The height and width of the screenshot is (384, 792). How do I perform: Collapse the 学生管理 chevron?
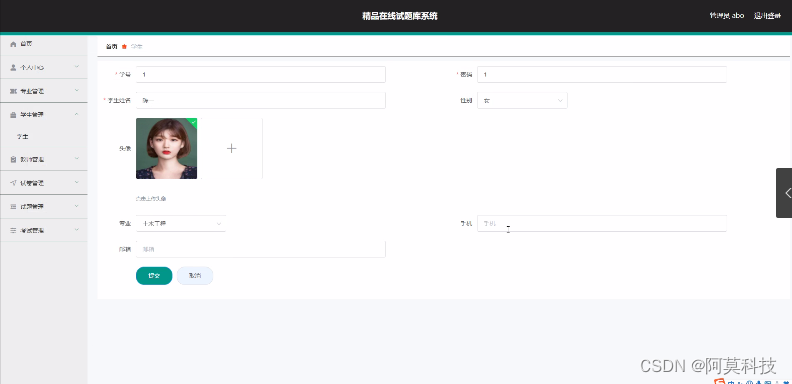tap(77, 114)
